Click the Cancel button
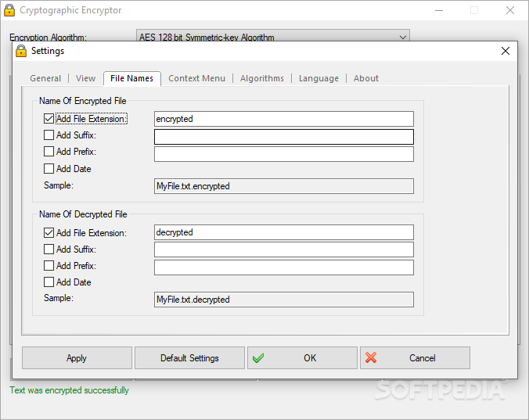This screenshot has width=529, height=420. [415, 358]
